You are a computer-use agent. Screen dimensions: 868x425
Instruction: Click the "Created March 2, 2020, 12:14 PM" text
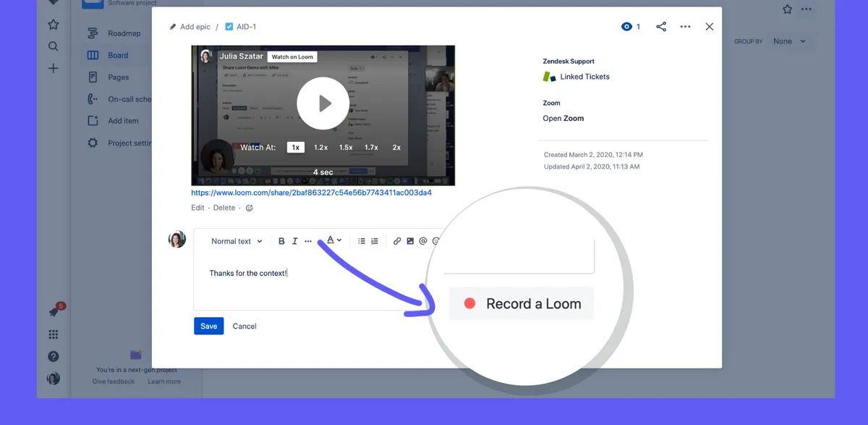[593, 155]
